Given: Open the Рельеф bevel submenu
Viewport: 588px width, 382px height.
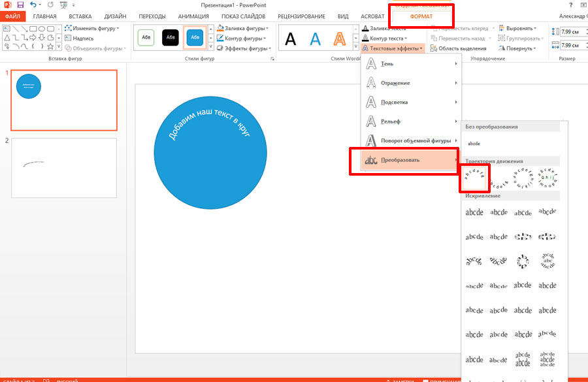Looking at the screenshot, I should coord(411,121).
